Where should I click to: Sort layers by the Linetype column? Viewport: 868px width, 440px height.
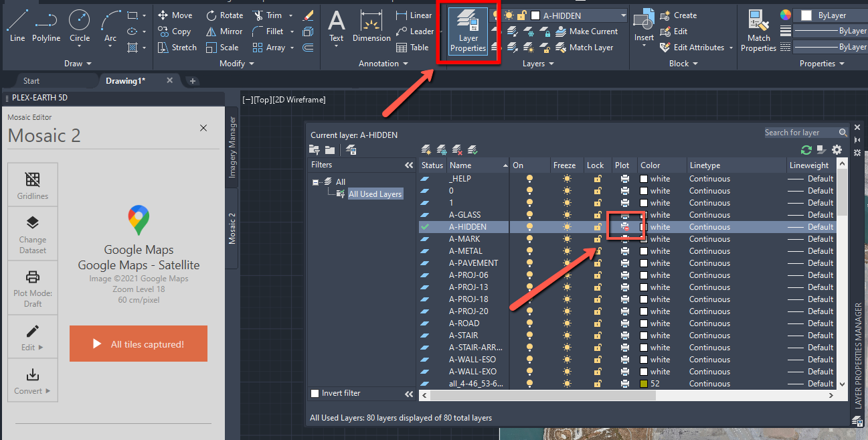click(735, 165)
